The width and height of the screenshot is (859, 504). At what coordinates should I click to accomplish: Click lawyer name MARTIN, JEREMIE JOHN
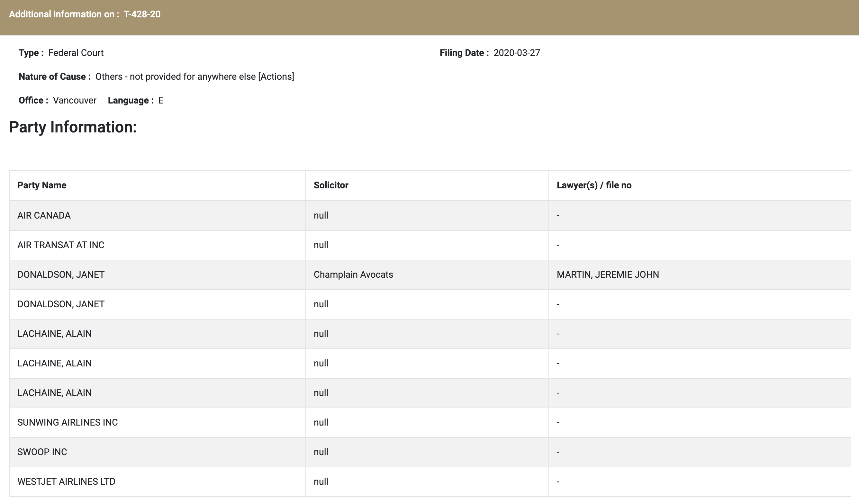(x=607, y=275)
